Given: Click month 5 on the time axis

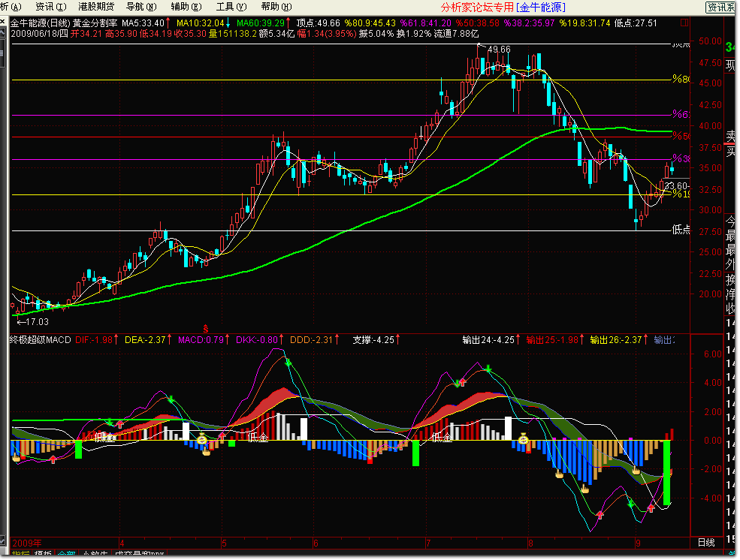Looking at the screenshot, I should [x=224, y=543].
